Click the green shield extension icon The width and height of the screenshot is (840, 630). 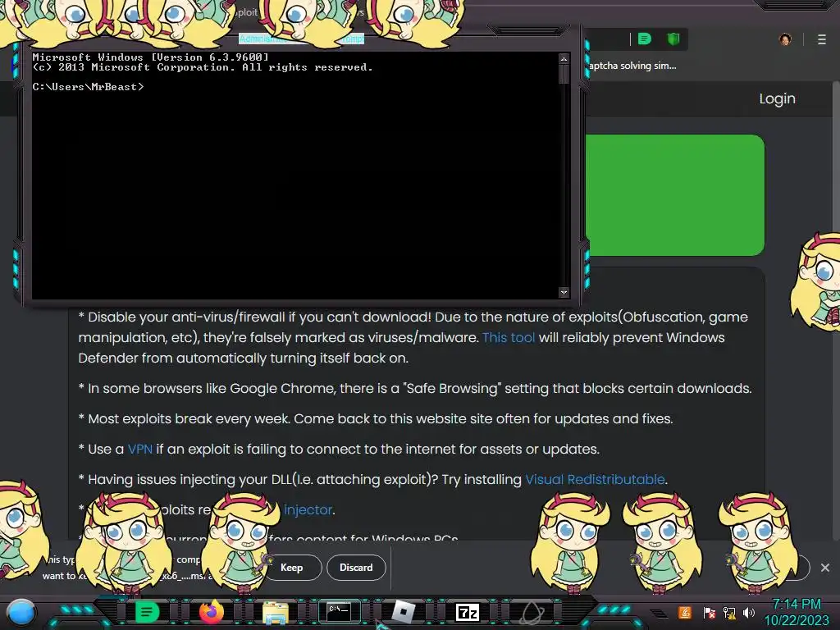[x=673, y=39]
